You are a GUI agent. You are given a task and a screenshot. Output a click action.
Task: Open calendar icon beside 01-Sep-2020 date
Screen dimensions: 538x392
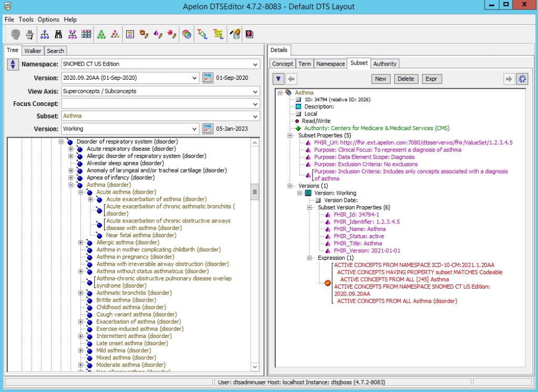click(x=207, y=78)
